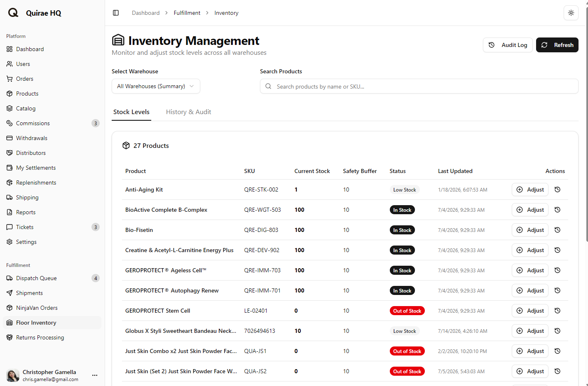Go to Shipments
Image resolution: width=588 pixels, height=386 pixels.
pos(52,293)
